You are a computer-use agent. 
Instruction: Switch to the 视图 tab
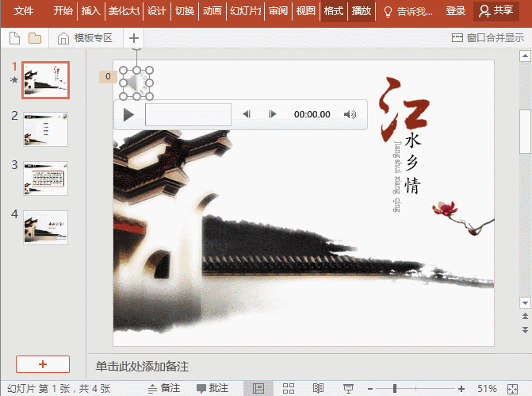(x=306, y=11)
